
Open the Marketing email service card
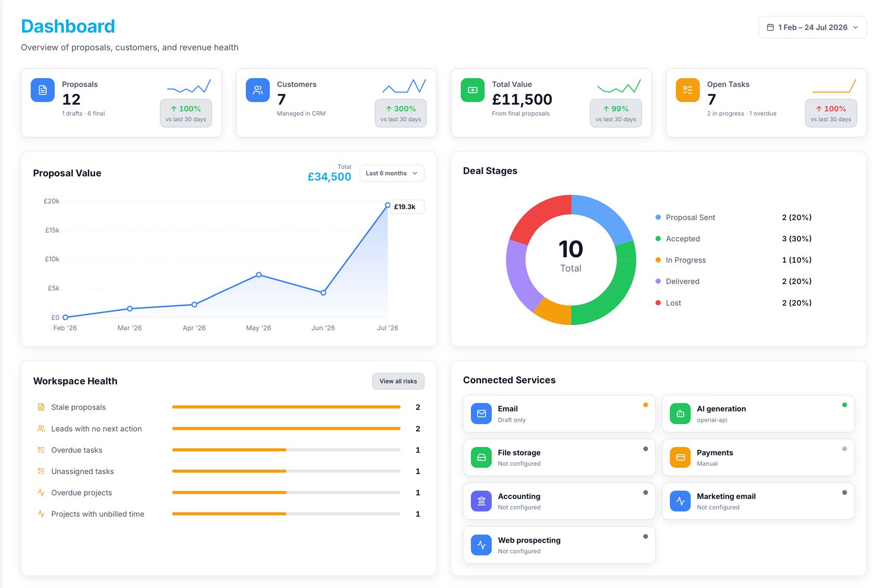pos(758,501)
